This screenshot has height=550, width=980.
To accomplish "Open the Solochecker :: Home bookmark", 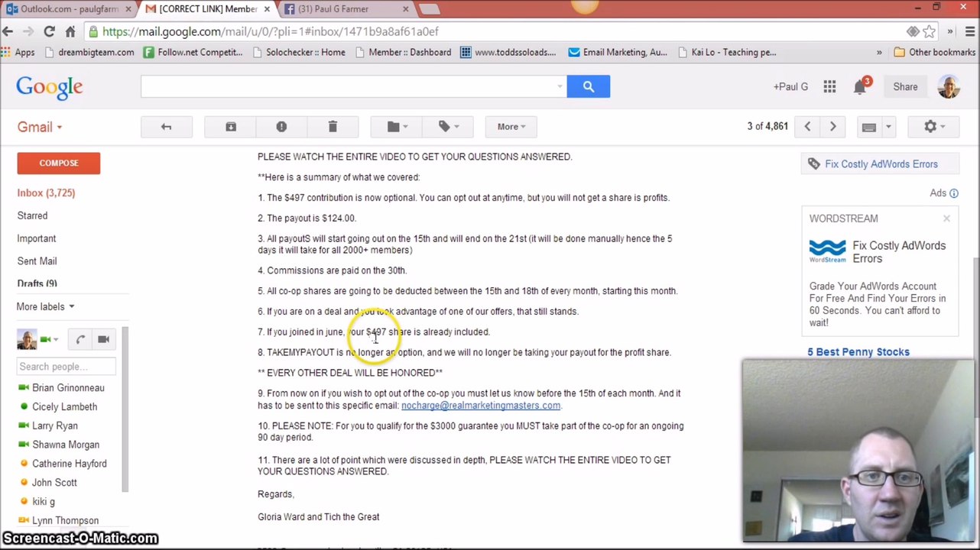I will pyautogui.click(x=298, y=52).
